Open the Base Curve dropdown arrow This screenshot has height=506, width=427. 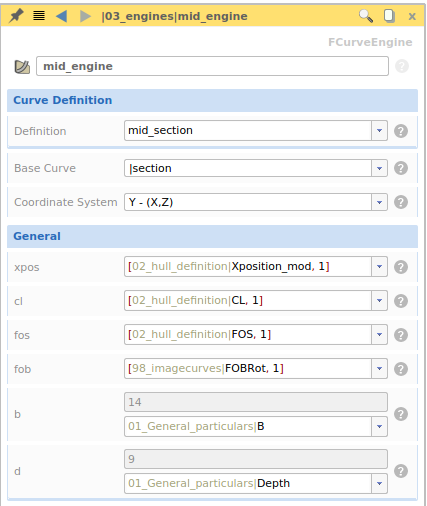379,168
